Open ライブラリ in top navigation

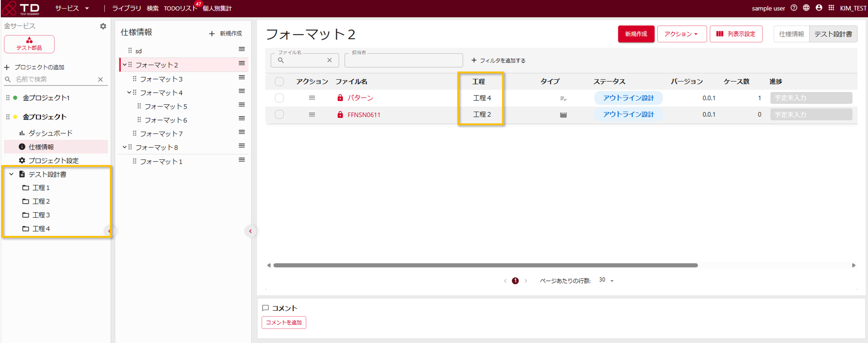127,8
